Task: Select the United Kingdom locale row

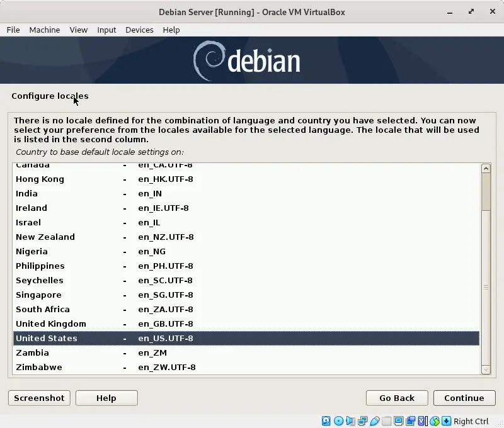Action: point(246,324)
